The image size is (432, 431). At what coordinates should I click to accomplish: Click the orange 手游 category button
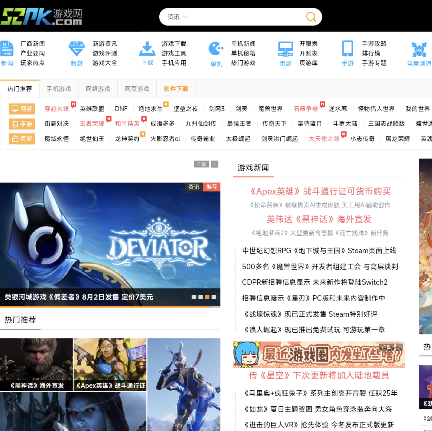point(22,124)
